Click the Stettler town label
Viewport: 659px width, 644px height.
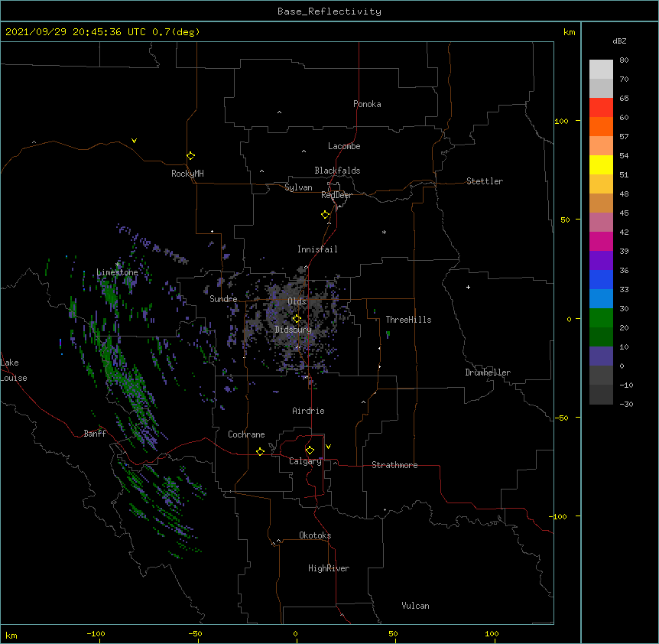[x=485, y=181]
